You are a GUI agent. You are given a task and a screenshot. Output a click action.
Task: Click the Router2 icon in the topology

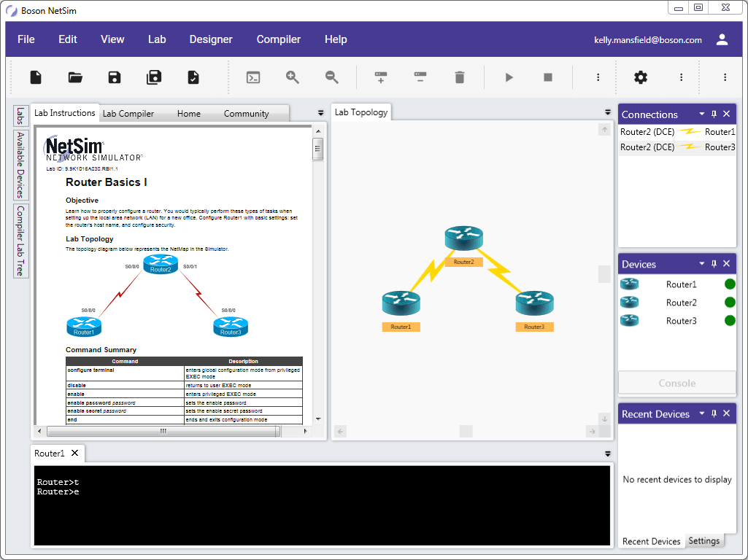click(x=463, y=238)
